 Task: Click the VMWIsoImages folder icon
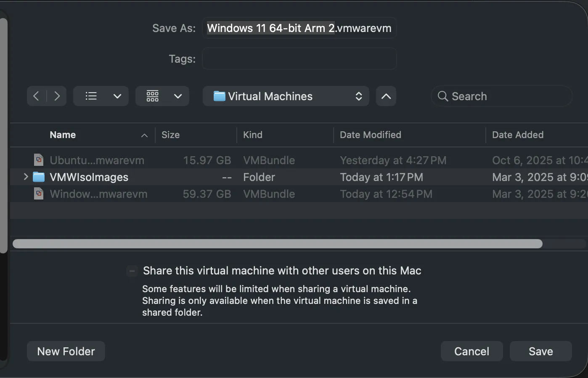click(x=39, y=177)
